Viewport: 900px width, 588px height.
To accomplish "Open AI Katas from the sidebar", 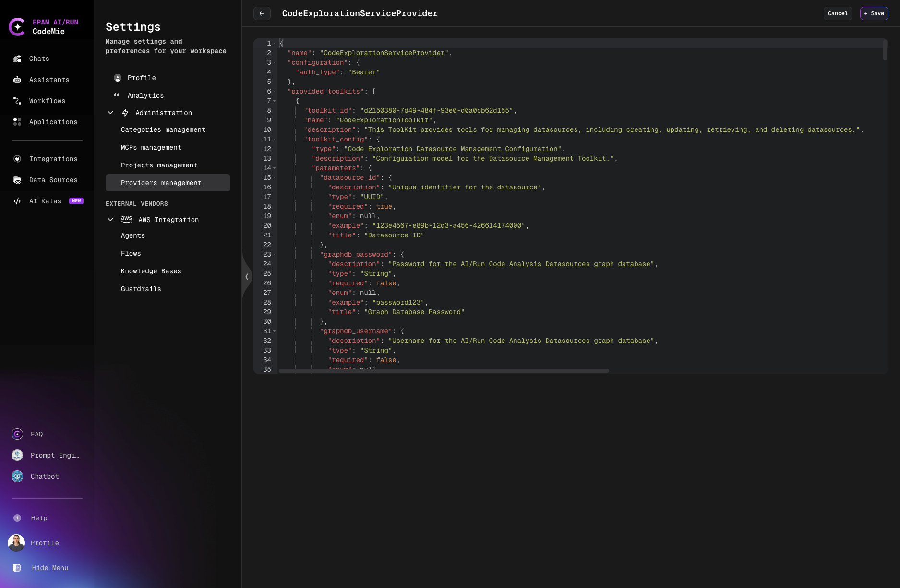I will point(45,201).
